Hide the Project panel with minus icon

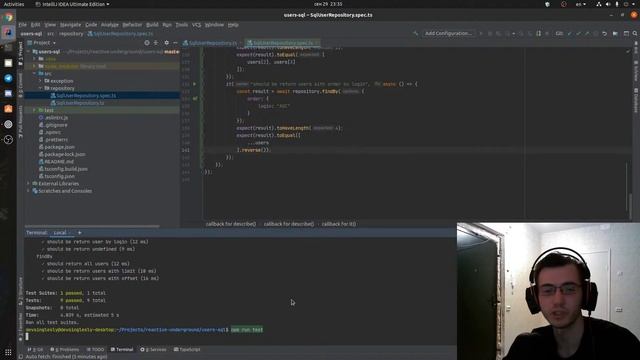click(176, 42)
